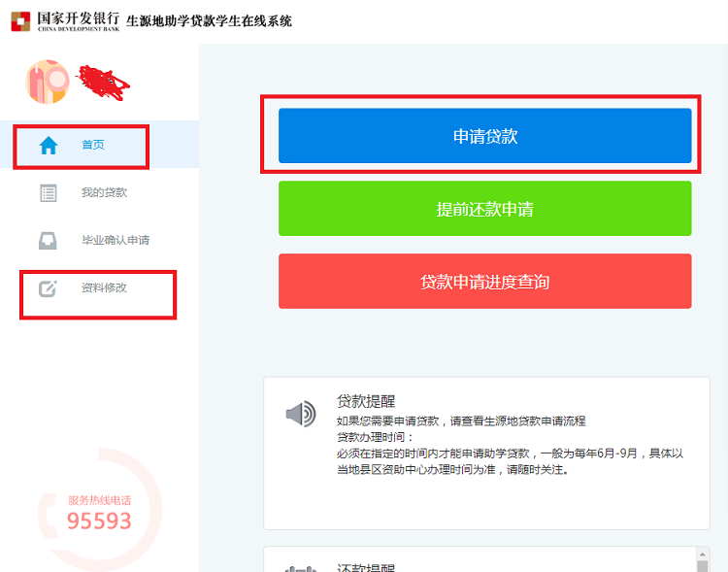Image resolution: width=728 pixels, height=572 pixels.
Task: Click the 贷款提醒 heading
Action: (366, 401)
